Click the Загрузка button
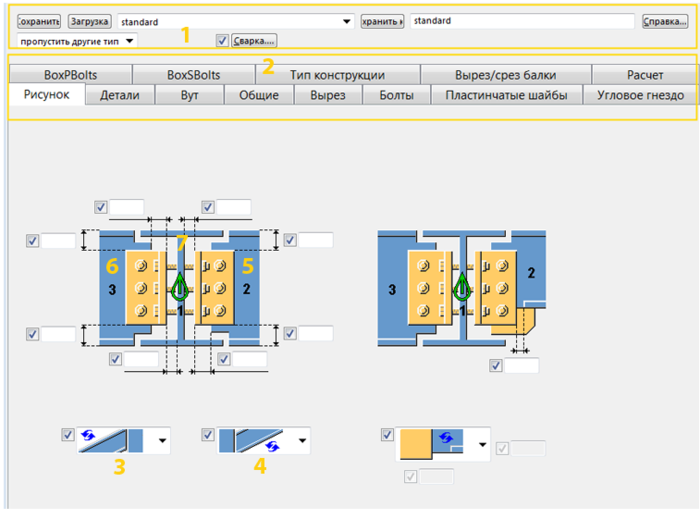Image resolution: width=700 pixels, height=519 pixels. pos(89,21)
